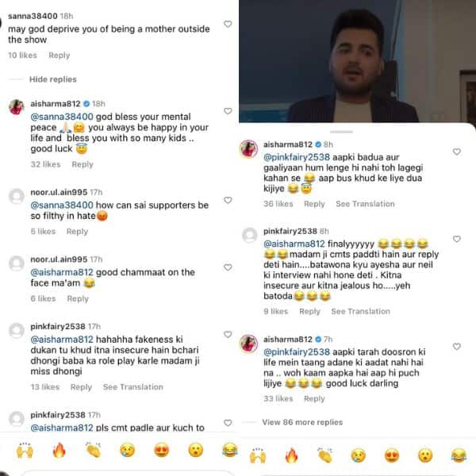This screenshot has width=476, height=476.
Task: Insert the fire emoji in the left emoji bar
Action: point(59,450)
